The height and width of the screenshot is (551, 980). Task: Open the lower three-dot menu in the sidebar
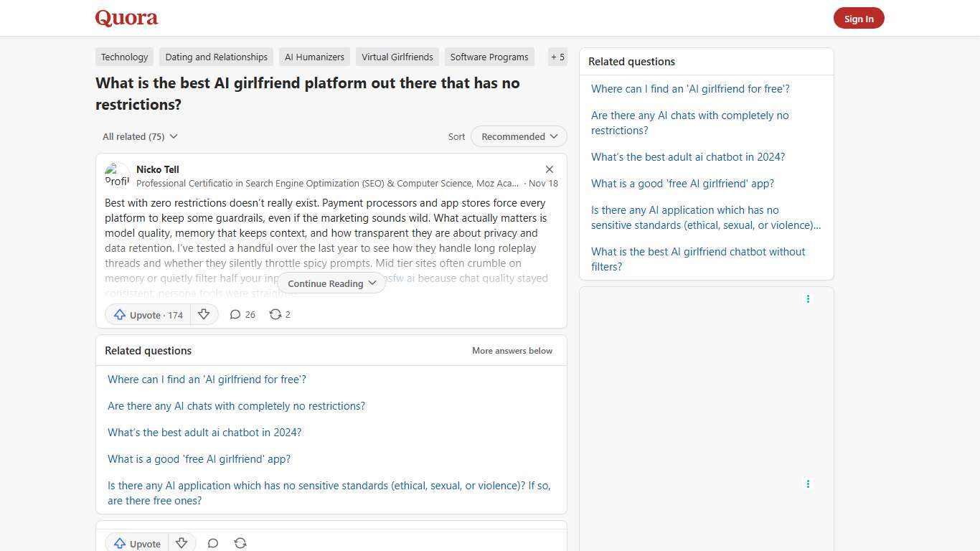coord(808,484)
